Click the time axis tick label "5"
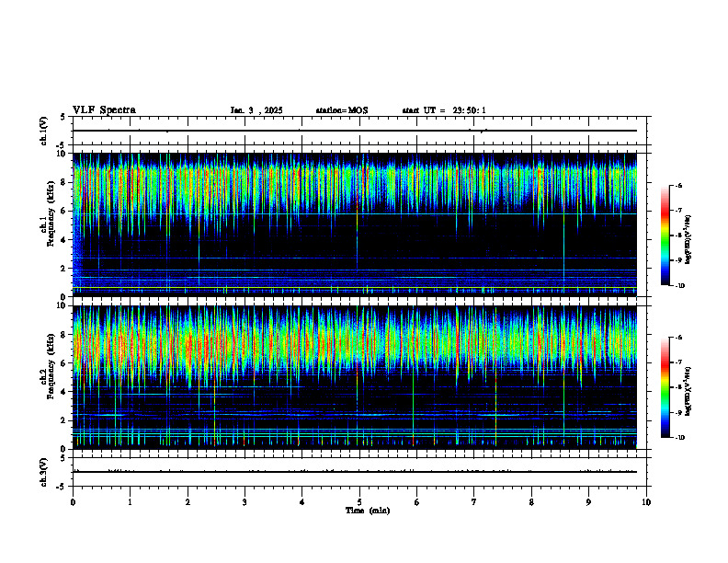Viewport: 728px width, 563px height. [x=359, y=502]
